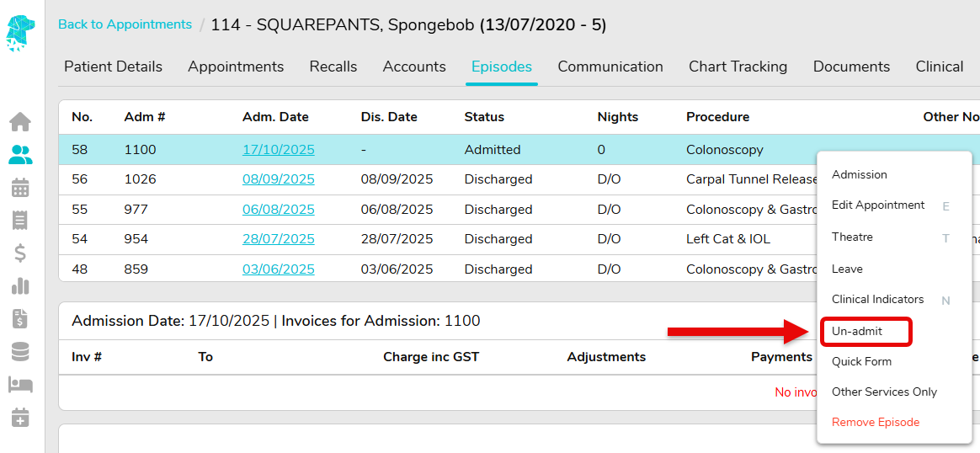The width and height of the screenshot is (980, 453).
Task: Open the Patients icon in the sidebar
Action: click(x=20, y=155)
